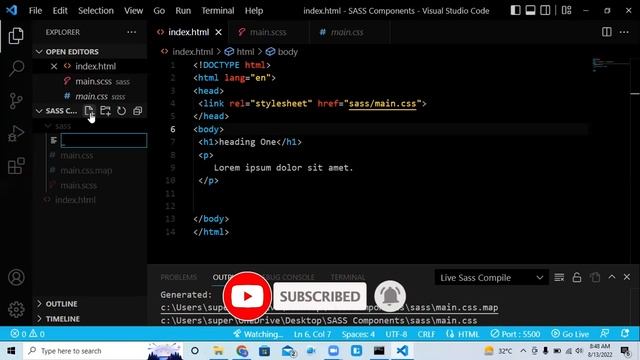The width and height of the screenshot is (640, 360).
Task: Open the File menu
Action: click(x=35, y=11)
